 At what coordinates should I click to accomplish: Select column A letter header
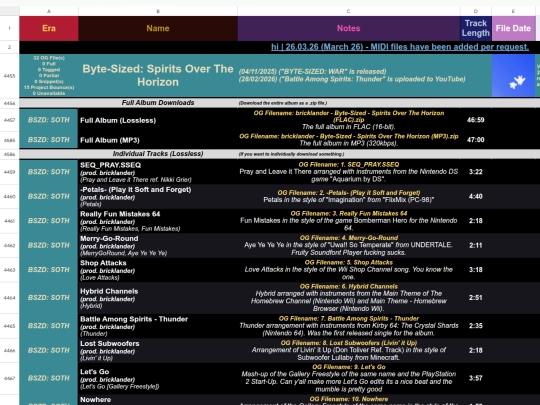tap(49, 11)
